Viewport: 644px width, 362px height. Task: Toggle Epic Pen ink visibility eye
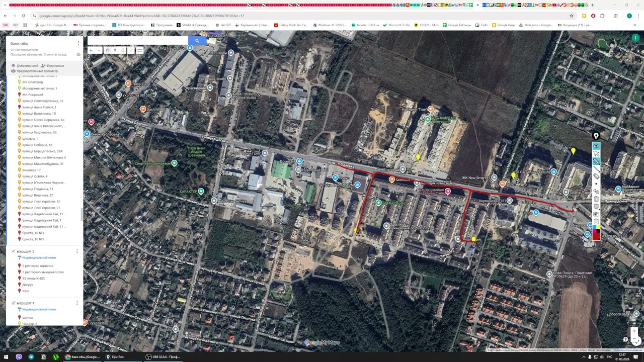click(596, 146)
